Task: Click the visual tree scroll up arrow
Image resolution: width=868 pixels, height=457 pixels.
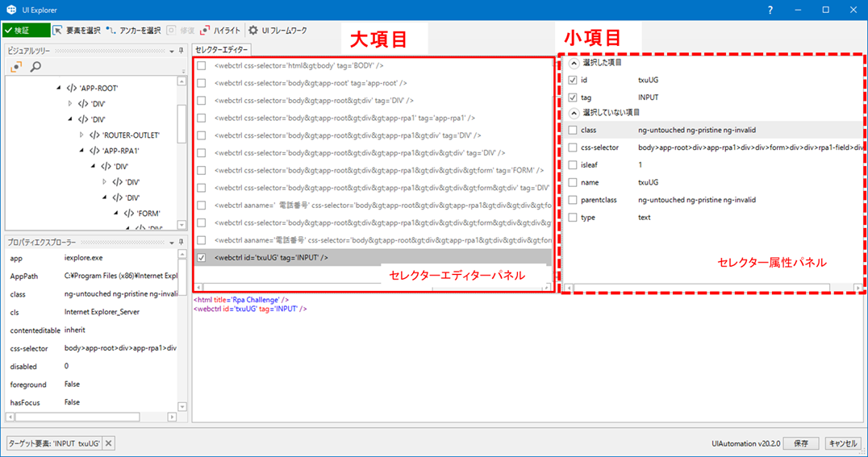Action: tap(182, 81)
